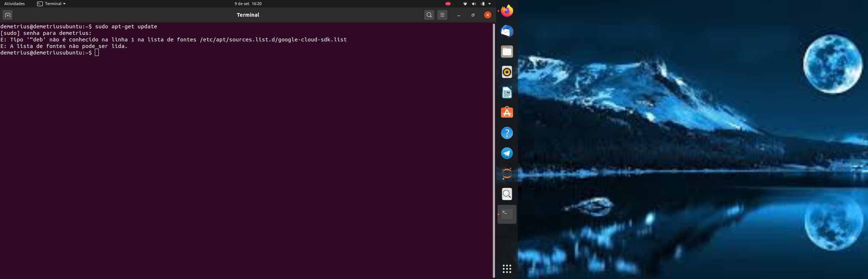Viewport: 868px width, 279px height.
Task: Close the Terminal window
Action: (x=488, y=15)
